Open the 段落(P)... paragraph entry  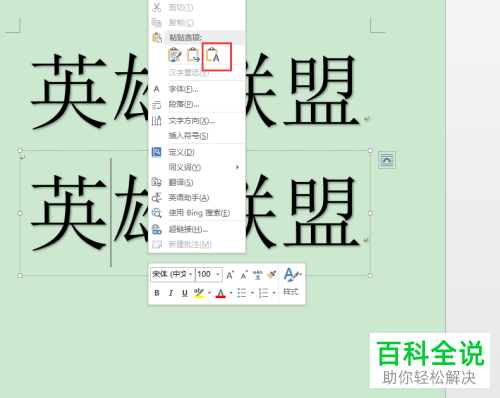coord(184,104)
